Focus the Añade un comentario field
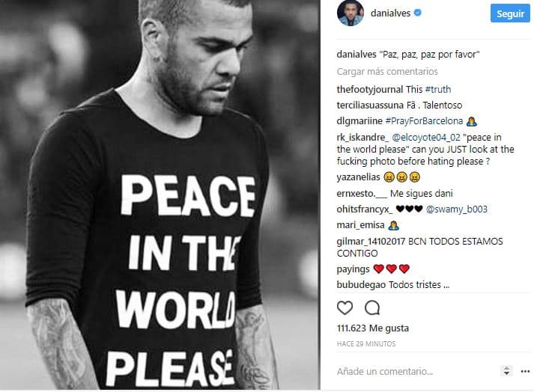534x392 pixels. [x=416, y=371]
